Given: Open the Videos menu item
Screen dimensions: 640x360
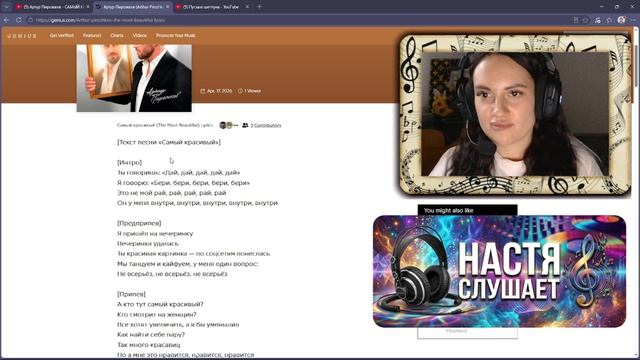Looking at the screenshot, I should 139,36.
